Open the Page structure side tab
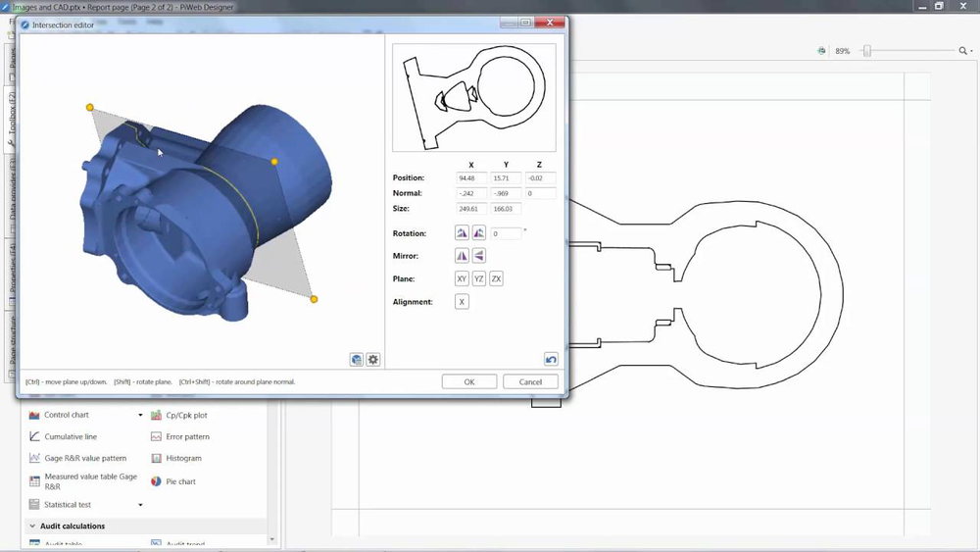This screenshot has height=552, width=980. (11, 345)
